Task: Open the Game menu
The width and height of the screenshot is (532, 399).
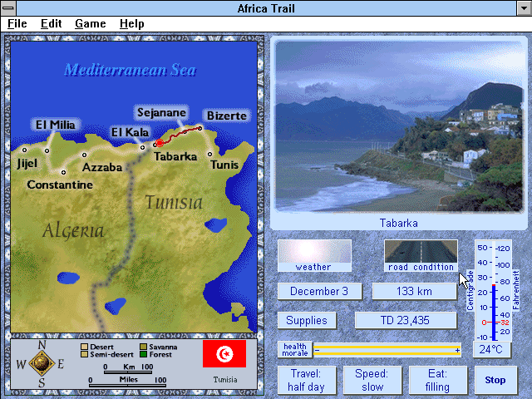Action: pyautogui.click(x=91, y=24)
